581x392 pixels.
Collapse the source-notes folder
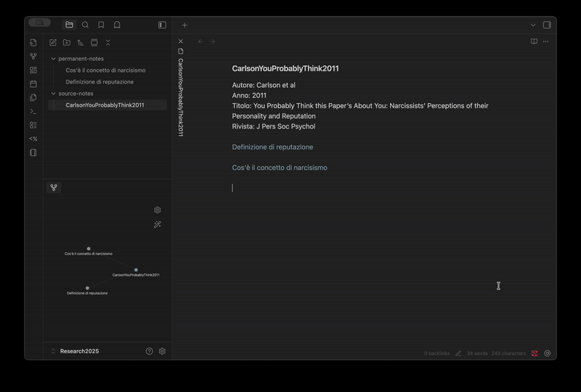[53, 94]
